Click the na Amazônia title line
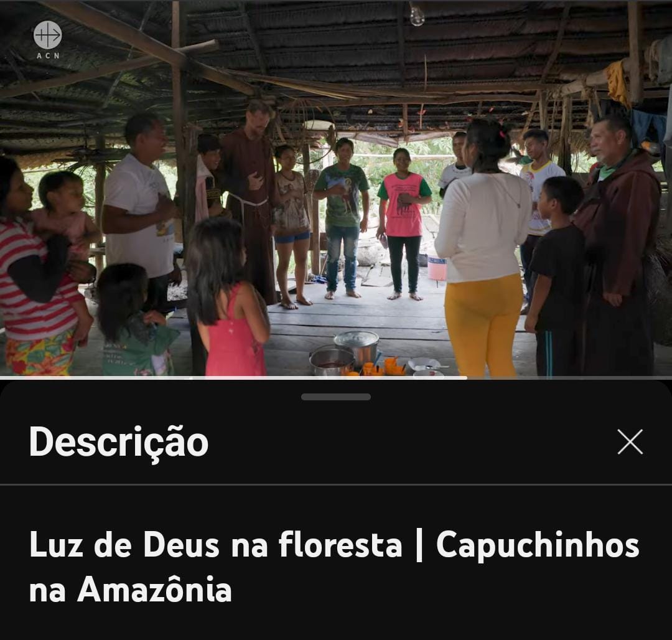672x640 pixels. (131, 588)
